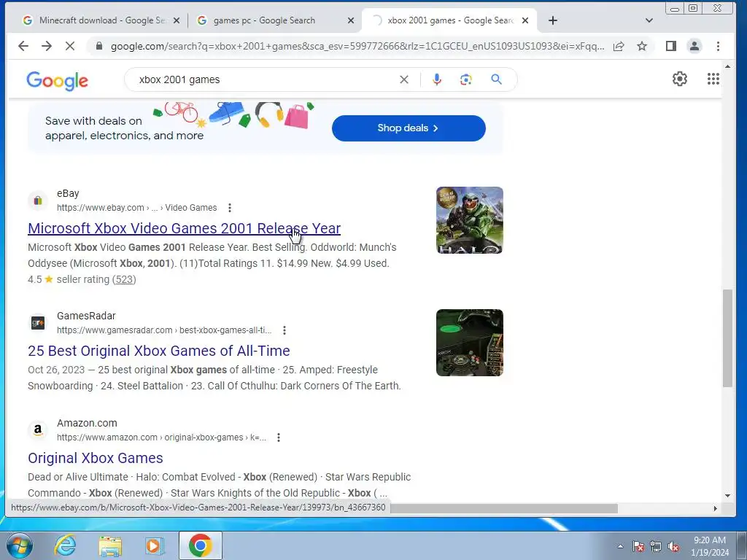Open Action Center flag icon
747x560 pixels.
tap(638, 546)
